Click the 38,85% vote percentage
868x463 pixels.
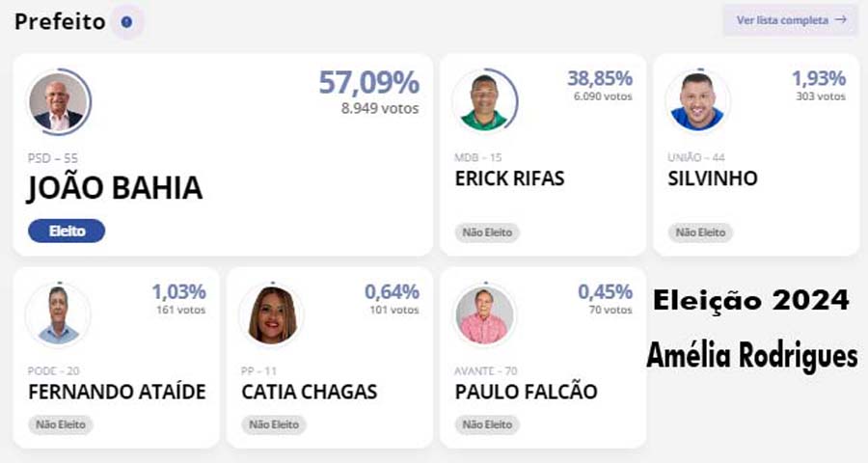coord(599,78)
